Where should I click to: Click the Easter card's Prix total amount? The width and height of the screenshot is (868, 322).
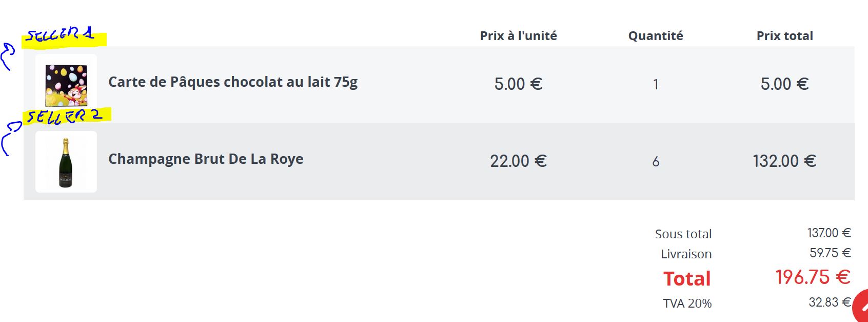pos(784,84)
